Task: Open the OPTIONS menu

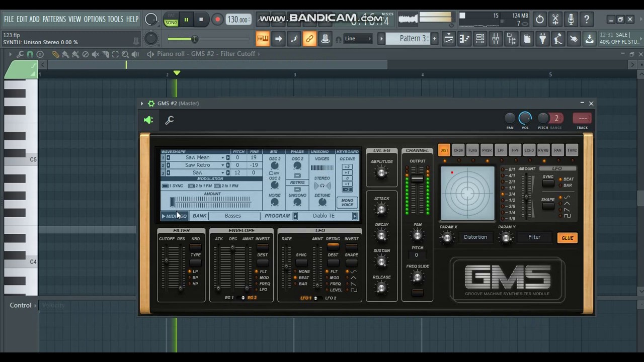Action: coord(95,19)
